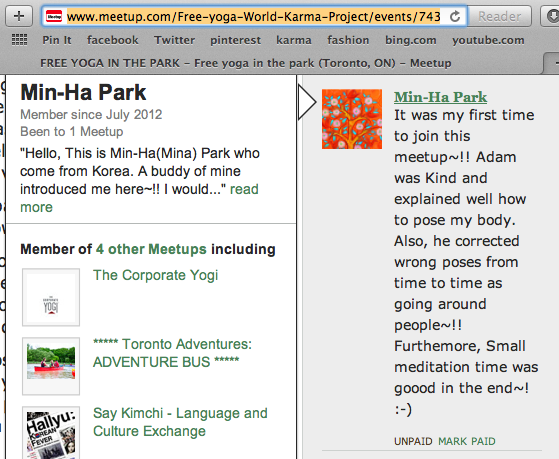Open the fashion bookmark
The height and width of the screenshot is (459, 559).
click(x=348, y=40)
